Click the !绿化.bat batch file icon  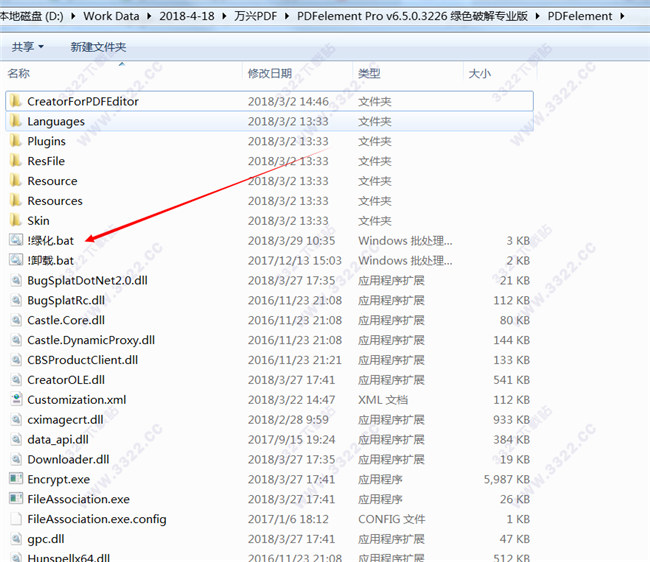click(x=16, y=240)
